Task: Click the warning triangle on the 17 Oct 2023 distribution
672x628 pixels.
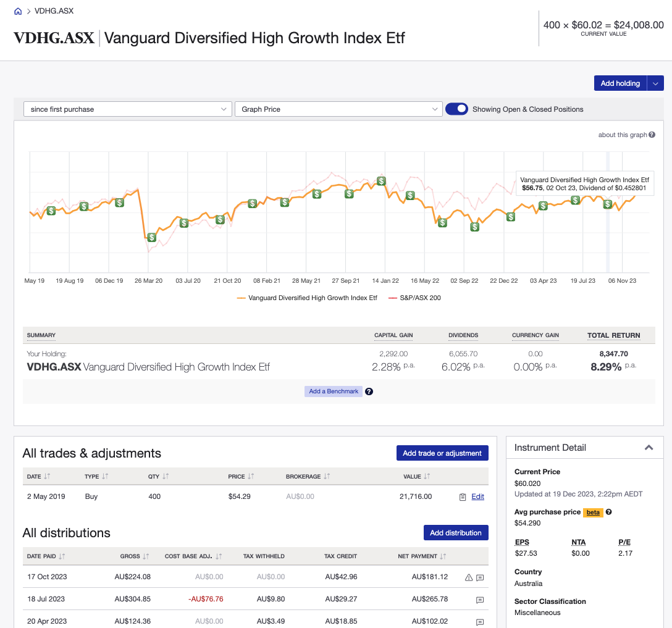Action: pyautogui.click(x=468, y=577)
